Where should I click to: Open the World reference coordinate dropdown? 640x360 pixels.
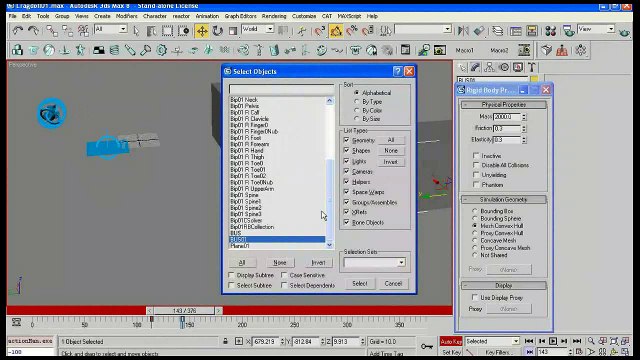pos(270,29)
